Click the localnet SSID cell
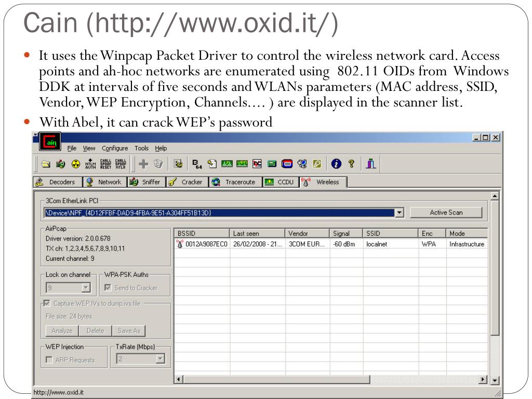This screenshot has height=399, width=532. [x=377, y=244]
